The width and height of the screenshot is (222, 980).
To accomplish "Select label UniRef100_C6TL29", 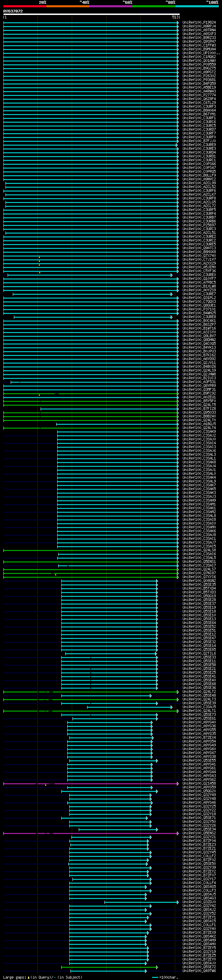I will [199, 103].
